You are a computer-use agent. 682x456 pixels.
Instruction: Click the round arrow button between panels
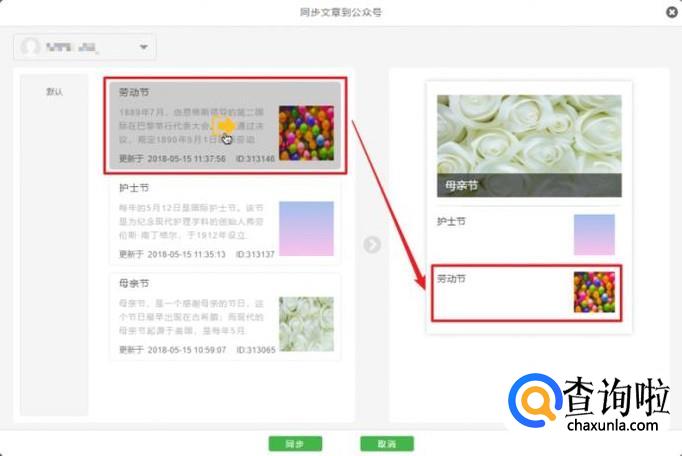[372, 245]
